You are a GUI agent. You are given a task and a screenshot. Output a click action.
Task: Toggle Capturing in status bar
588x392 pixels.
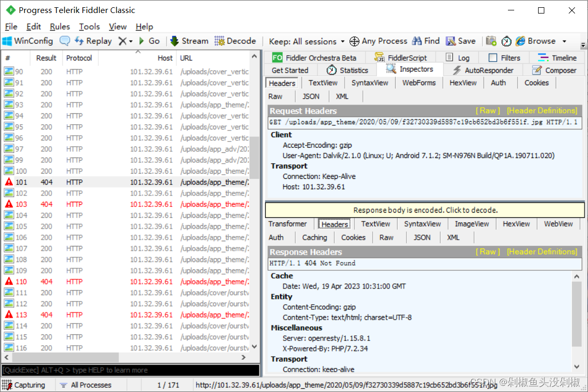(x=24, y=385)
